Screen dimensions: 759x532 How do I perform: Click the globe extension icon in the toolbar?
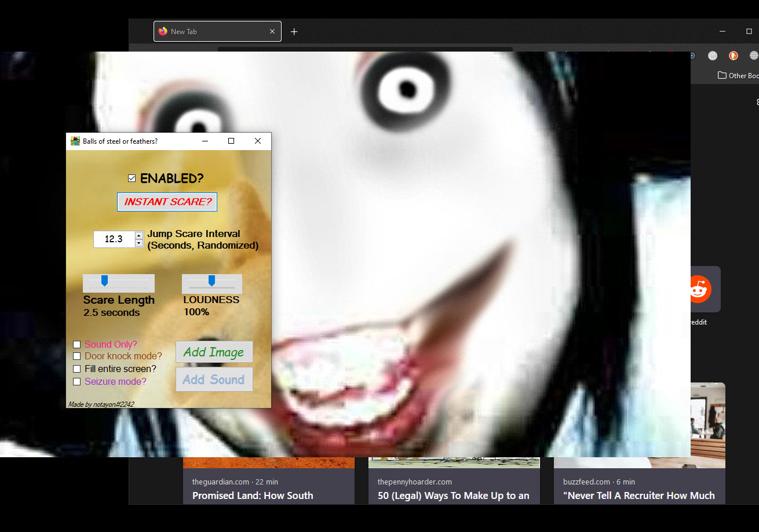pos(754,55)
